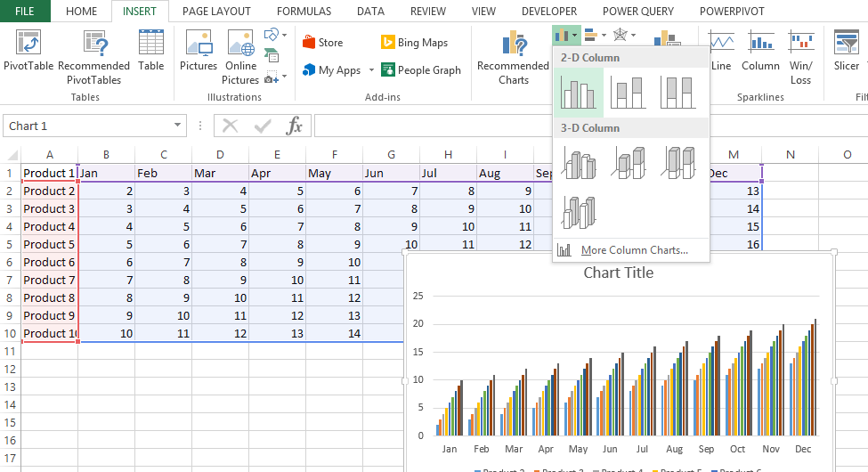This screenshot has width=868, height=472.
Task: Expand the Name Box dropdown arrow
Action: tap(177, 126)
